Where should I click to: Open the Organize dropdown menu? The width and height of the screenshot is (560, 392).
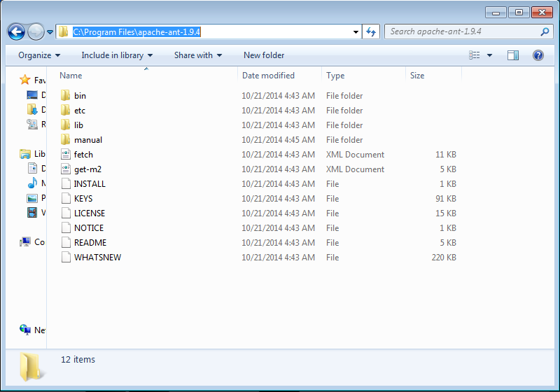(39, 55)
